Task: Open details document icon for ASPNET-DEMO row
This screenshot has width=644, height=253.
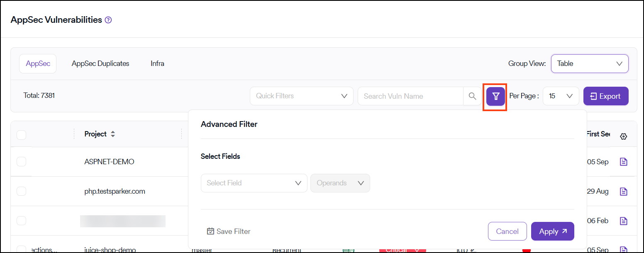Action: point(623,162)
